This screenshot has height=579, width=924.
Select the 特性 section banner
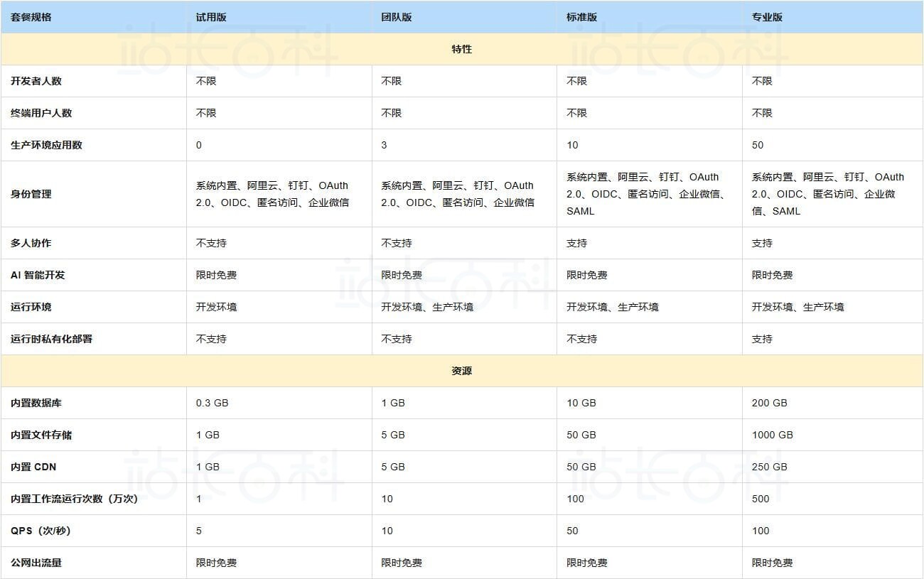pyautogui.click(x=462, y=49)
